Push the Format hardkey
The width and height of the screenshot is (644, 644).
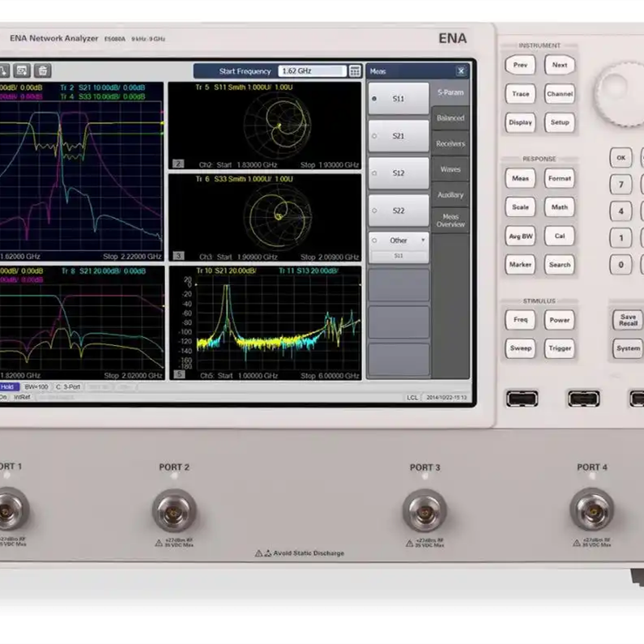pyautogui.click(x=560, y=178)
